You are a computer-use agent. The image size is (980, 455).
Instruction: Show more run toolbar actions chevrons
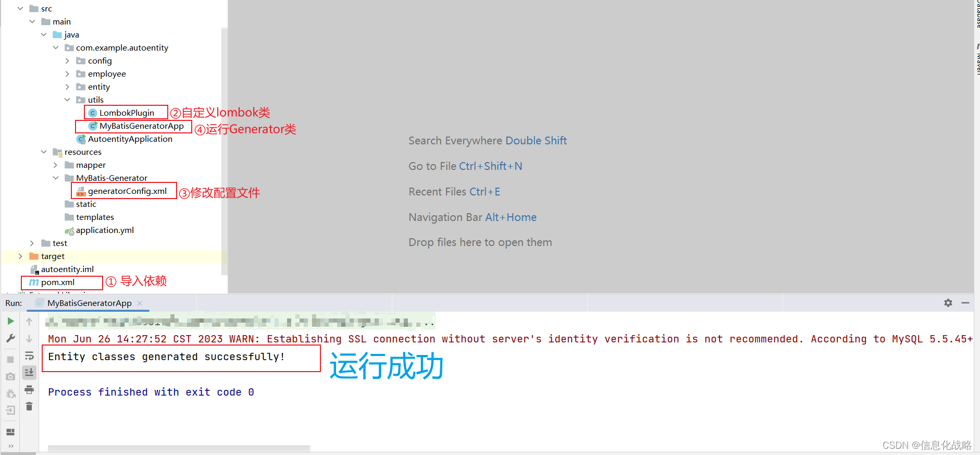tap(10, 446)
